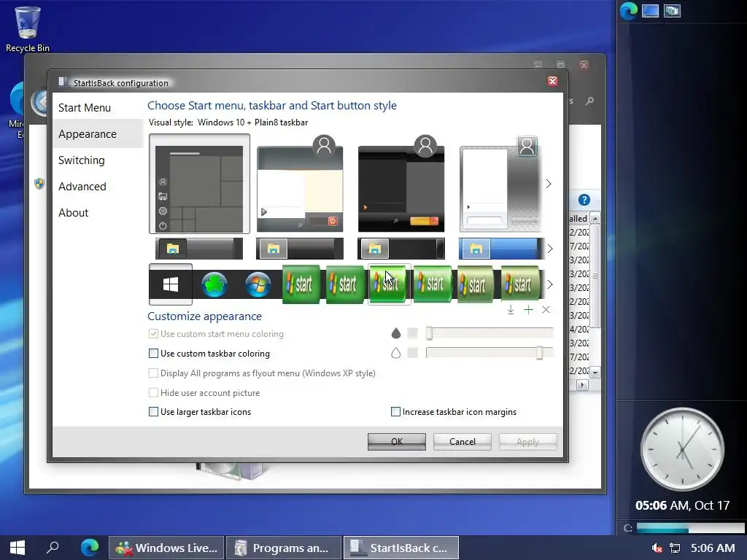Select the white glass start menu thumbnail
This screenshot has width=747, height=560.
[500, 184]
